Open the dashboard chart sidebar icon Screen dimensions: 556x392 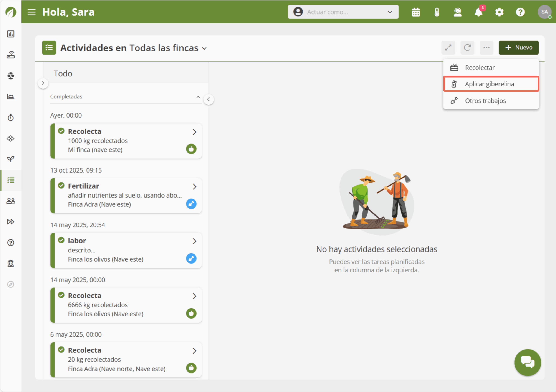pos(11,34)
